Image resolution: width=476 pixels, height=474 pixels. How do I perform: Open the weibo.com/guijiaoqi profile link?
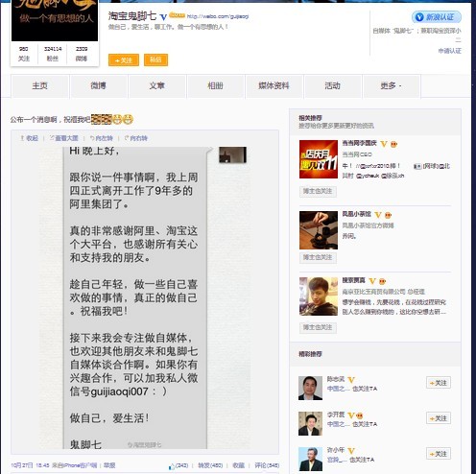click(x=218, y=16)
